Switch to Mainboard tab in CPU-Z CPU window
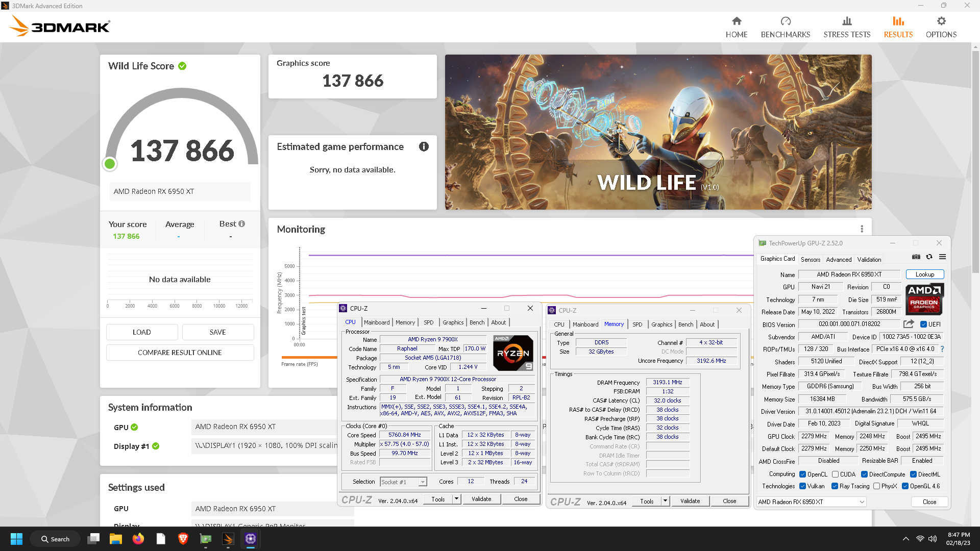The width and height of the screenshot is (980, 551). [377, 322]
